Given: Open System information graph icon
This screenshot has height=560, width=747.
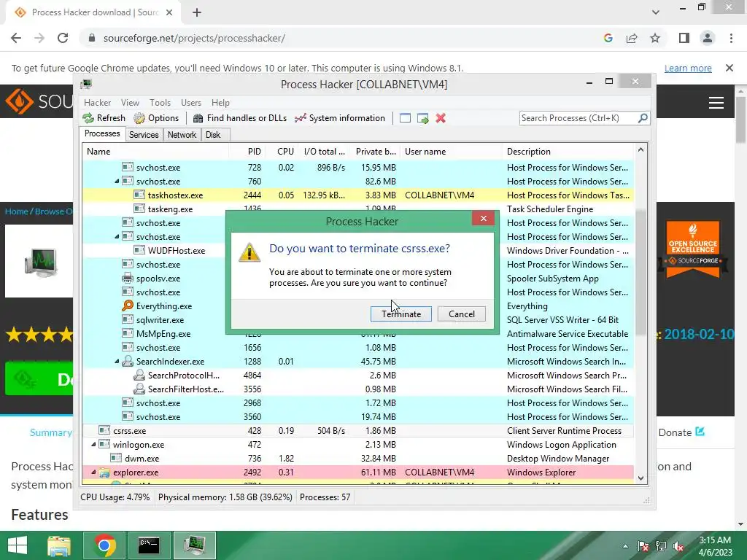Looking at the screenshot, I should [x=300, y=118].
